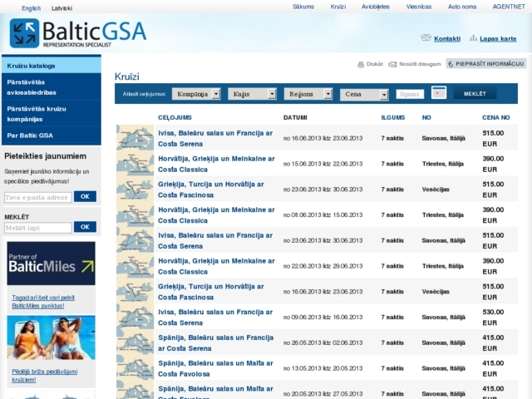Click the envelope icon for Nosūtīt draugam

point(393,64)
